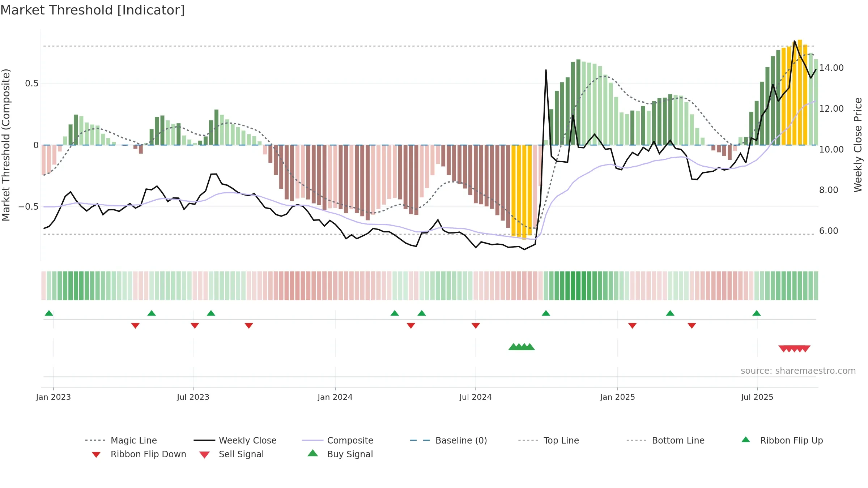The width and height of the screenshot is (868, 488).
Task: Toggle the Baseline (0) legend entry
Action: click(448, 440)
